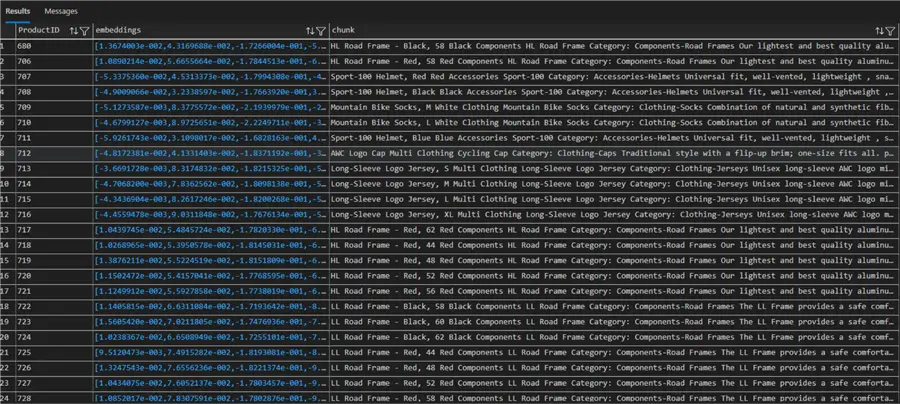900x404 pixels.
Task: Select chunk cell 'Long-Sleeve Logo Jersey, L'
Action: (612, 199)
